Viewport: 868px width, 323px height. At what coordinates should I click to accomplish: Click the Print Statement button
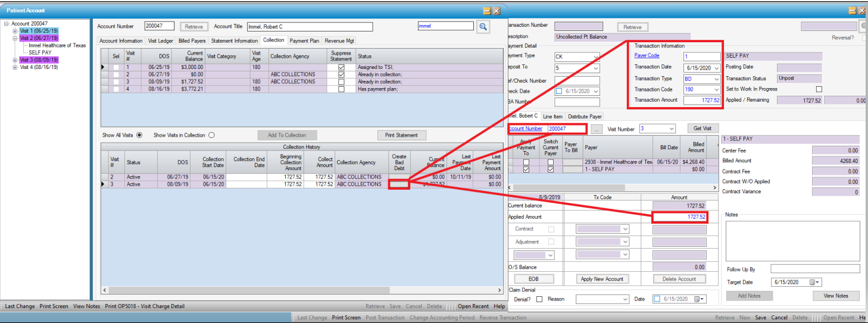click(401, 135)
